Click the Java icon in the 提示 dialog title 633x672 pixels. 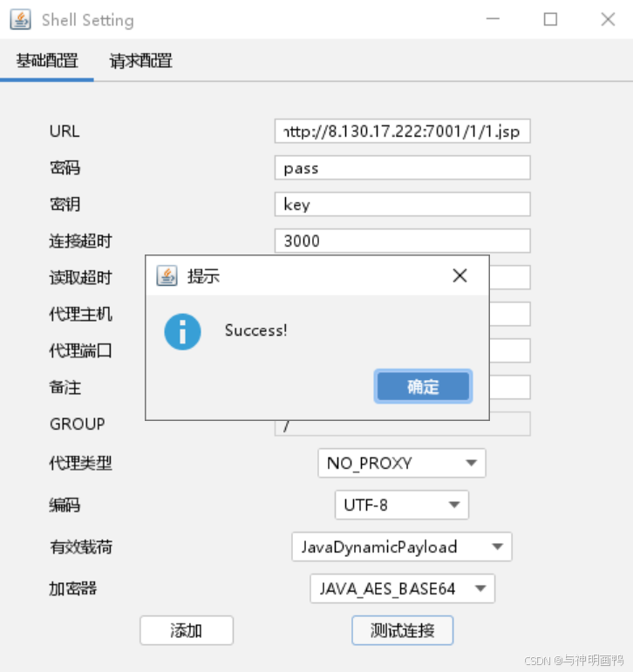[x=167, y=275]
